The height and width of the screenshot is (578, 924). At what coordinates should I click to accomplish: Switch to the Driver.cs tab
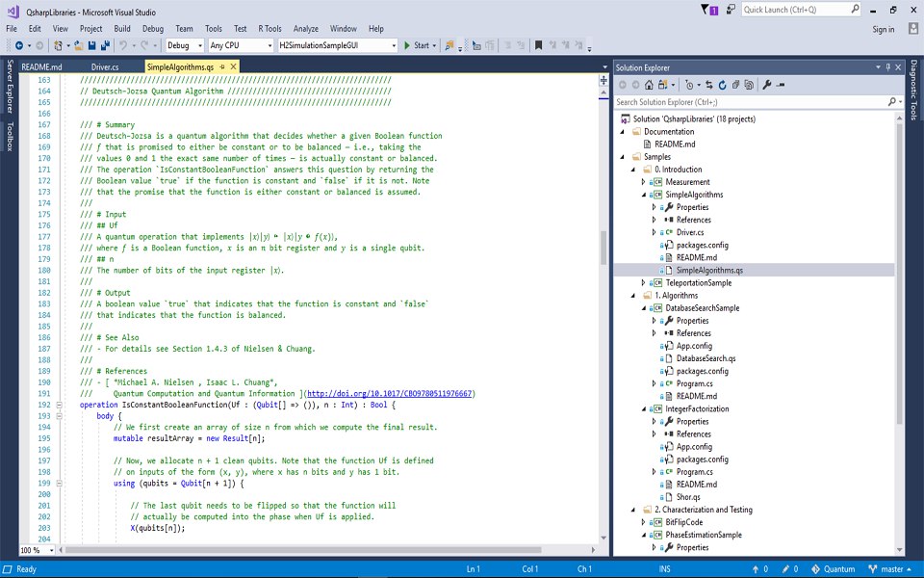coord(105,67)
